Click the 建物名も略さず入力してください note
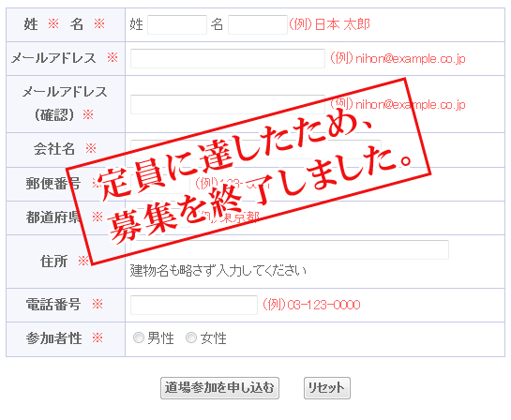511x420 pixels. [x=218, y=271]
